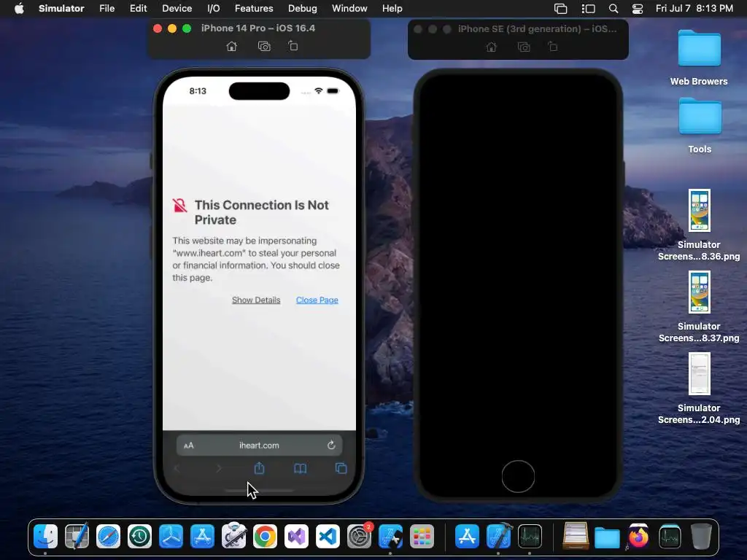Tap the AA reader options button
The height and width of the screenshot is (560, 747).
(189, 446)
